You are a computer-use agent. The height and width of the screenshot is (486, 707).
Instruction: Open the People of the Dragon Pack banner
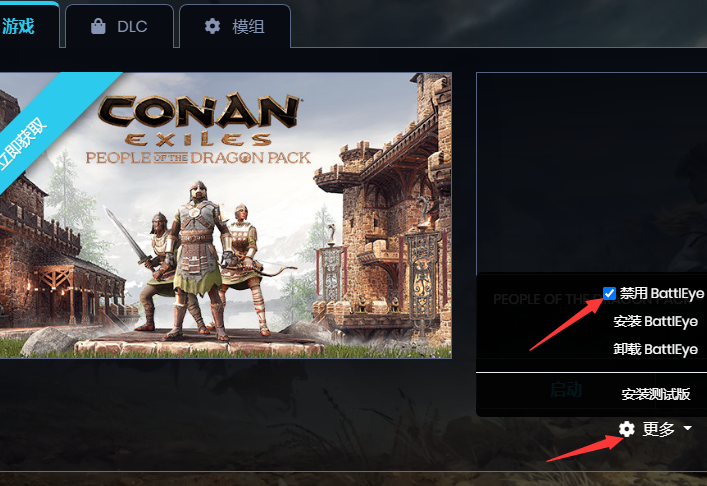225,215
